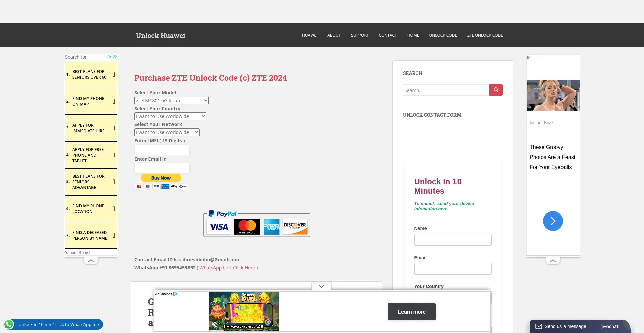Image resolution: width=644 pixels, height=333 pixels.
Task: Click the envelope icon in Jivochat bar
Action: point(539,326)
